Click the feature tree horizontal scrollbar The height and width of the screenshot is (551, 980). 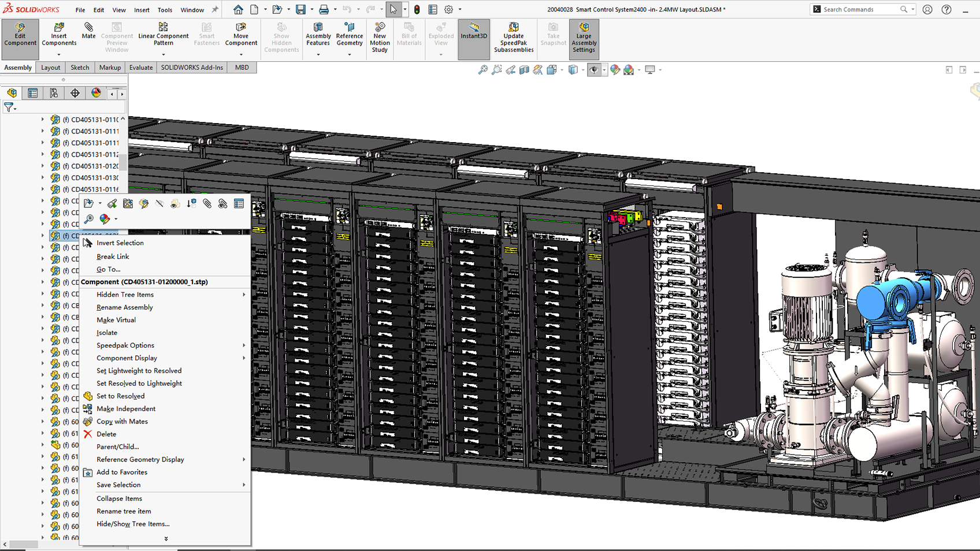[23, 544]
